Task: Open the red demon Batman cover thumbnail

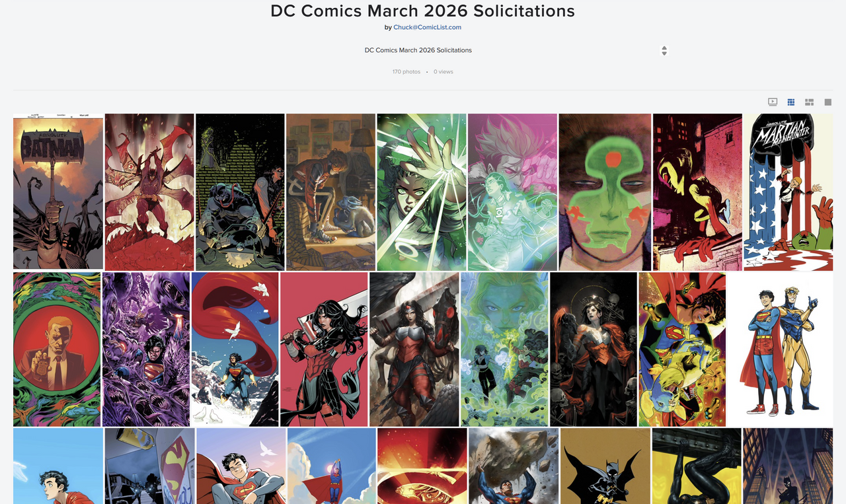Action: [x=149, y=192]
